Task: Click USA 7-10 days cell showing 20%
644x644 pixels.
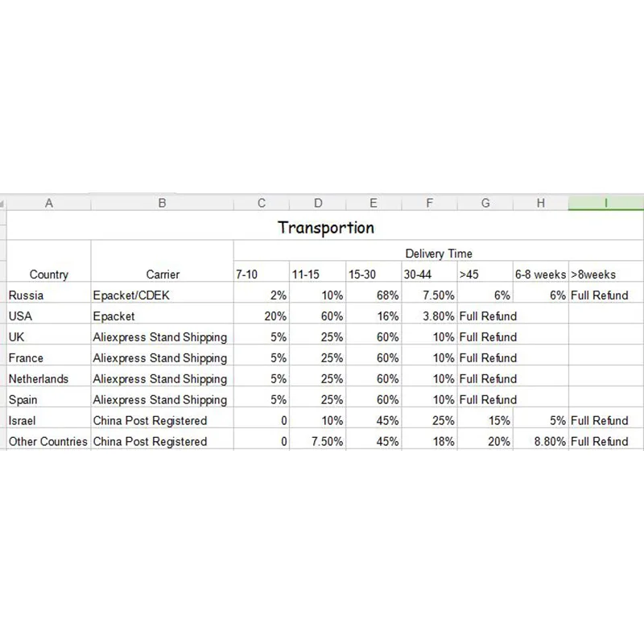Action: tap(262, 316)
